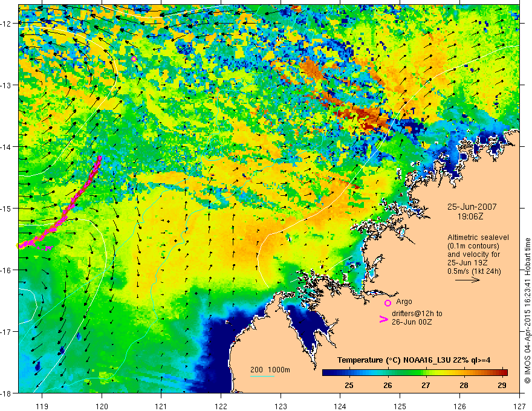Click the longitude axis label 119
The image size is (532, 411).
pyautogui.click(x=42, y=406)
